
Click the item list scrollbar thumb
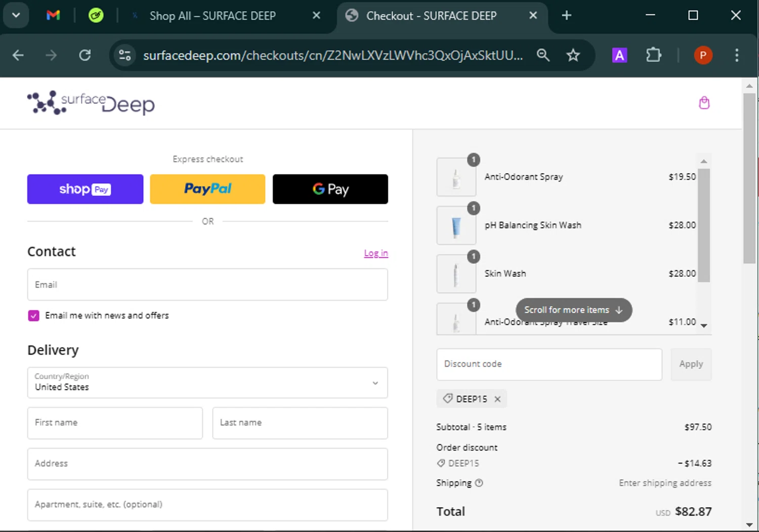tap(703, 225)
